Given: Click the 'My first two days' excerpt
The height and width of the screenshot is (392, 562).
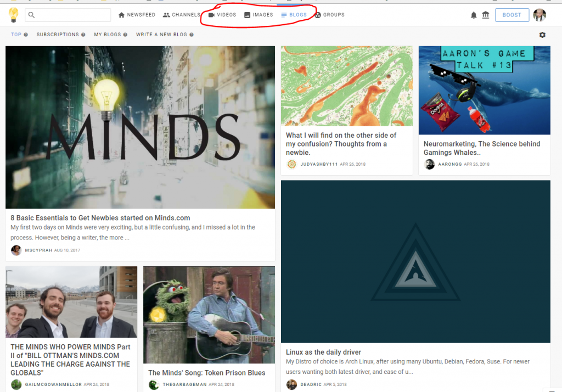Looking at the screenshot, I should (x=133, y=232).
